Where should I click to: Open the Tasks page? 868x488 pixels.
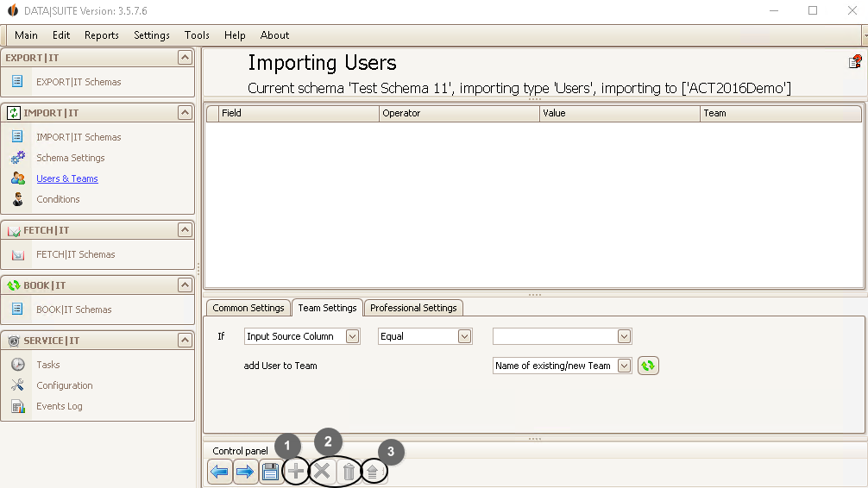(x=48, y=365)
